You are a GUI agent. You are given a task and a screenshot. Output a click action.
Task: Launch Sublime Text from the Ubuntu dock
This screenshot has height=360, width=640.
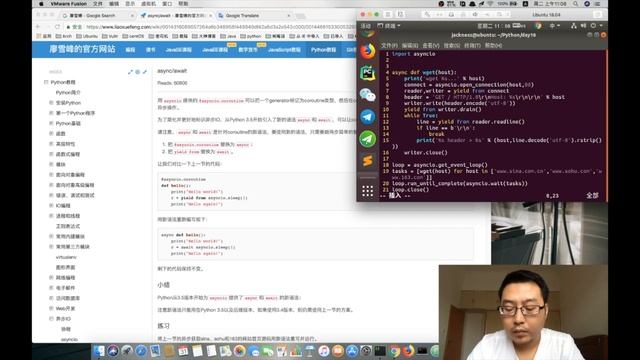click(x=367, y=161)
